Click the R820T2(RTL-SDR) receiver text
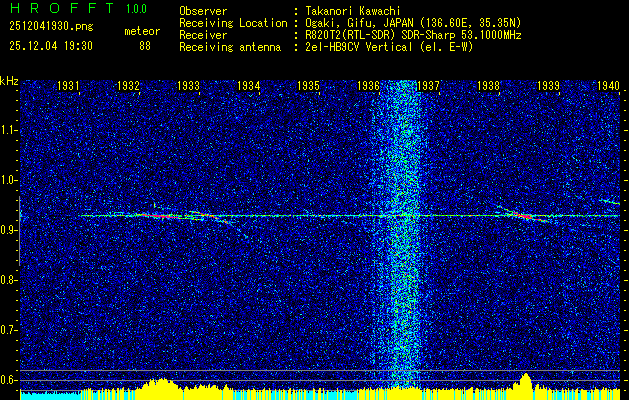Viewport: 629px width, 400px height. point(413,35)
